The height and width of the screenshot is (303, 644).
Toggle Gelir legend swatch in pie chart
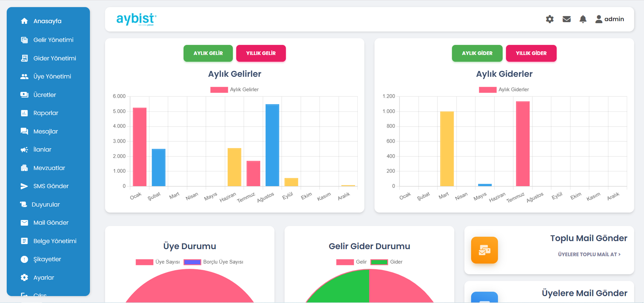click(x=345, y=262)
